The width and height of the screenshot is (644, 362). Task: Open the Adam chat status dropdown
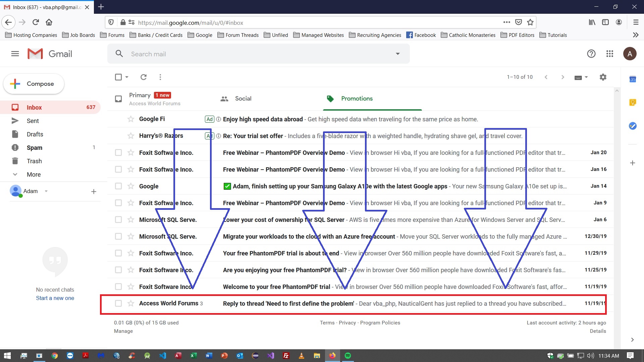(x=46, y=191)
